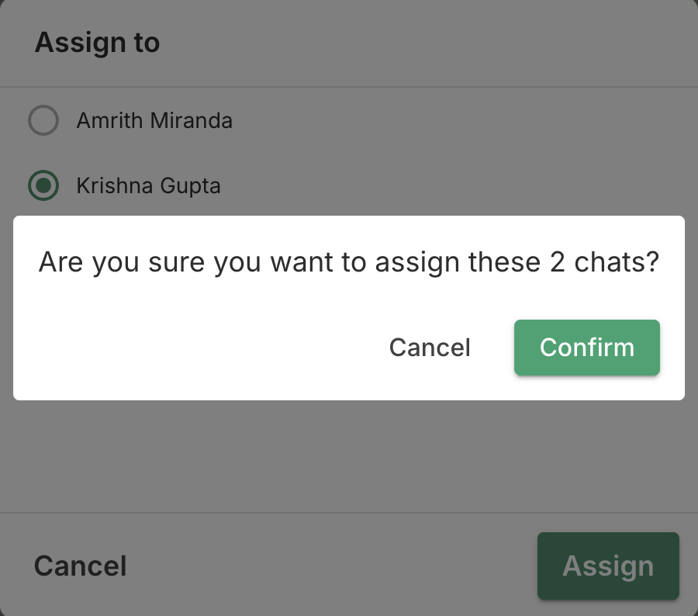Confirm assigning these 2 chats

pyautogui.click(x=586, y=348)
